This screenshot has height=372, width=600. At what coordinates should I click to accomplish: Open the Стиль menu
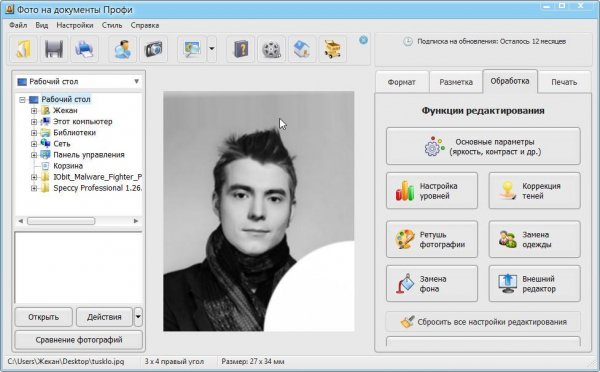click(x=112, y=25)
